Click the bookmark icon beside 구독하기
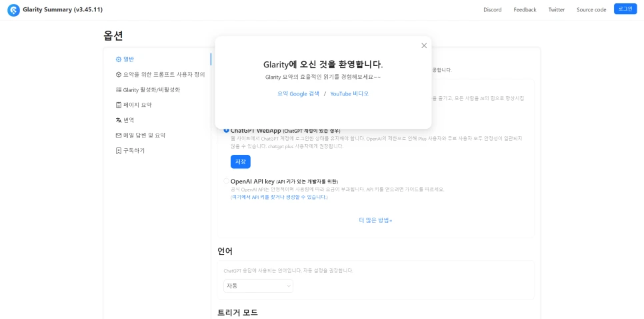The height and width of the screenshot is (319, 644). click(119, 150)
